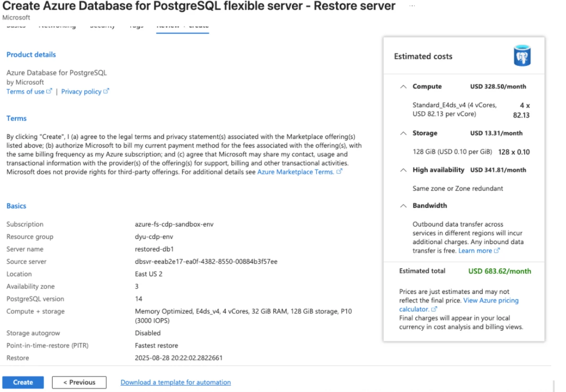Click external link icon beside Learn more

coord(497,250)
